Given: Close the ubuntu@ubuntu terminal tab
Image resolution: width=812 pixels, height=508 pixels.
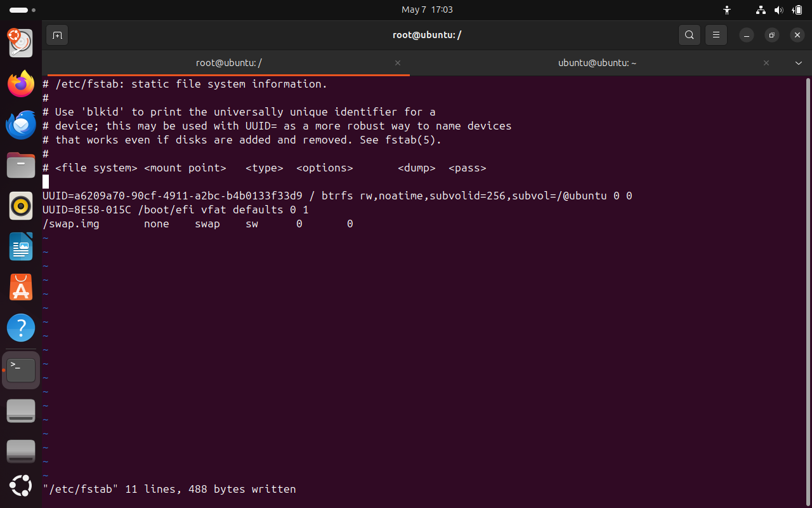Looking at the screenshot, I should coord(766,63).
